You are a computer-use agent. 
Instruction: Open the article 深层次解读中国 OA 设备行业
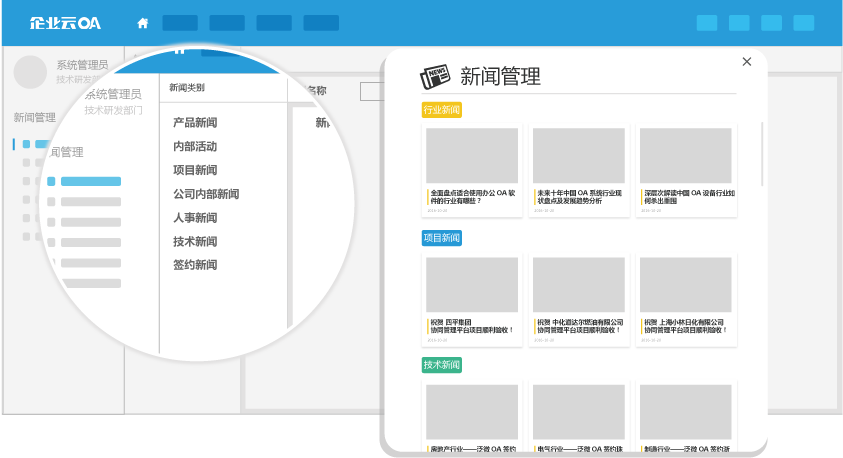(687, 196)
